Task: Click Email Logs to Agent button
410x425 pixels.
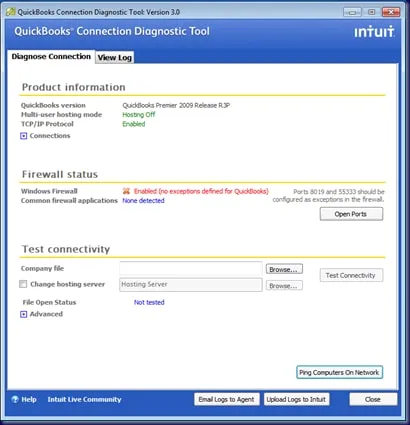Action: (x=226, y=399)
